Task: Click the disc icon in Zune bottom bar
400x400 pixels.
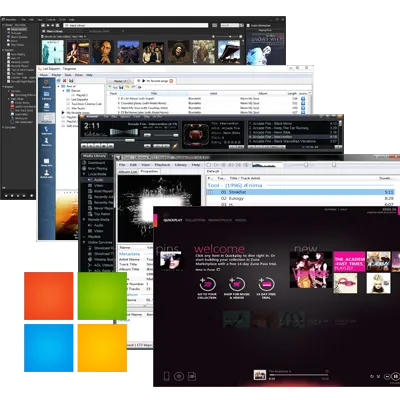Action: point(179,376)
